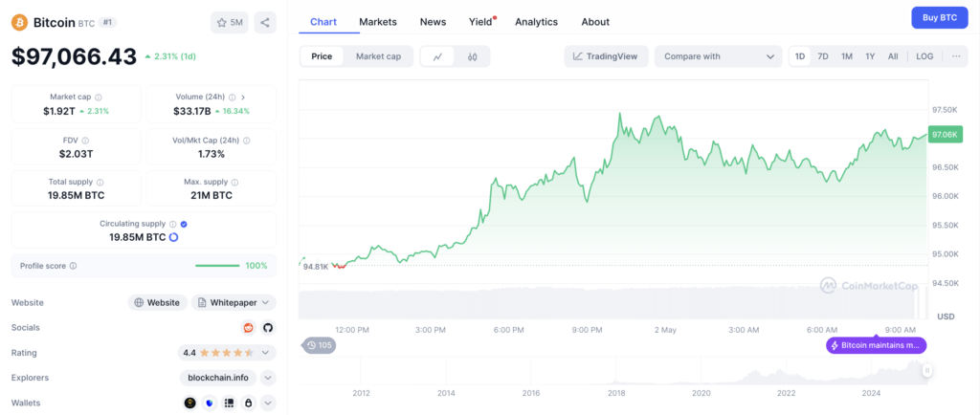
Task: Expand the Wallets list chevron
Action: pyautogui.click(x=268, y=404)
